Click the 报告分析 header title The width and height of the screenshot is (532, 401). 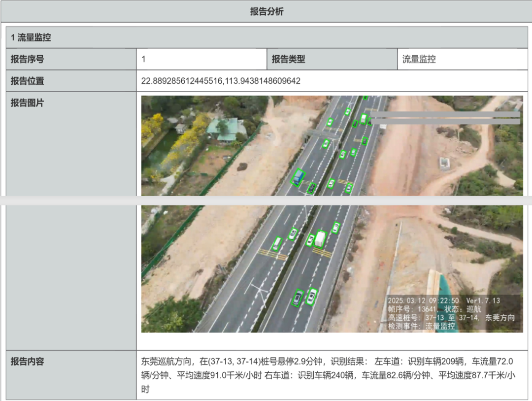(266, 12)
